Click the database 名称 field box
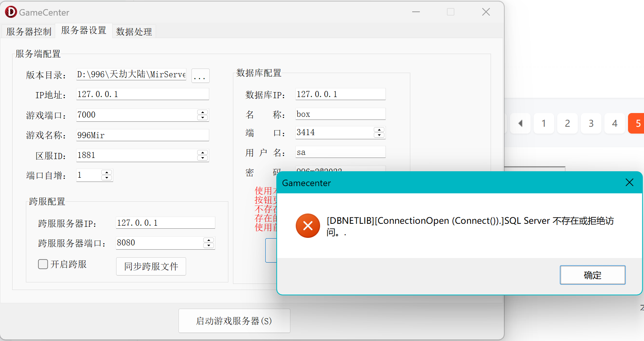Viewport: 644px width, 341px height. (x=341, y=114)
